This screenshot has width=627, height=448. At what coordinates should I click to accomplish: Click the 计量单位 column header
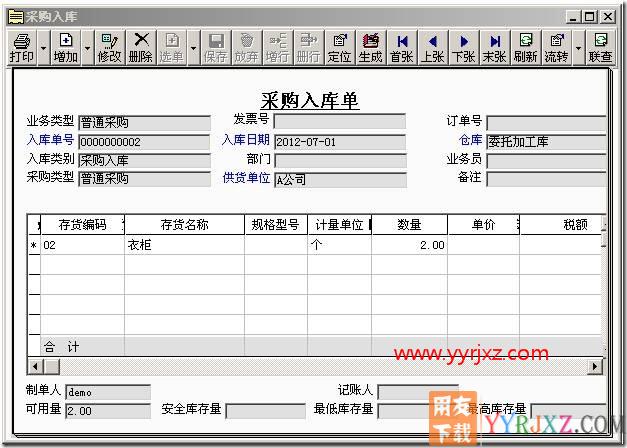[x=339, y=225]
